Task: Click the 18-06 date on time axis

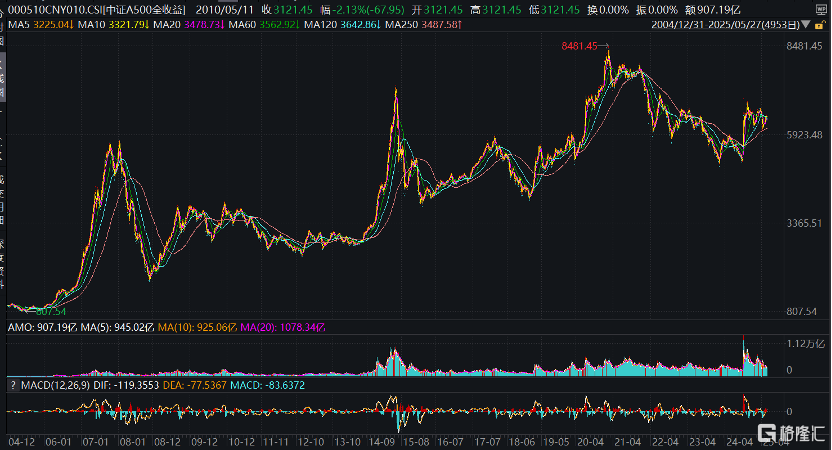Action: [522, 442]
